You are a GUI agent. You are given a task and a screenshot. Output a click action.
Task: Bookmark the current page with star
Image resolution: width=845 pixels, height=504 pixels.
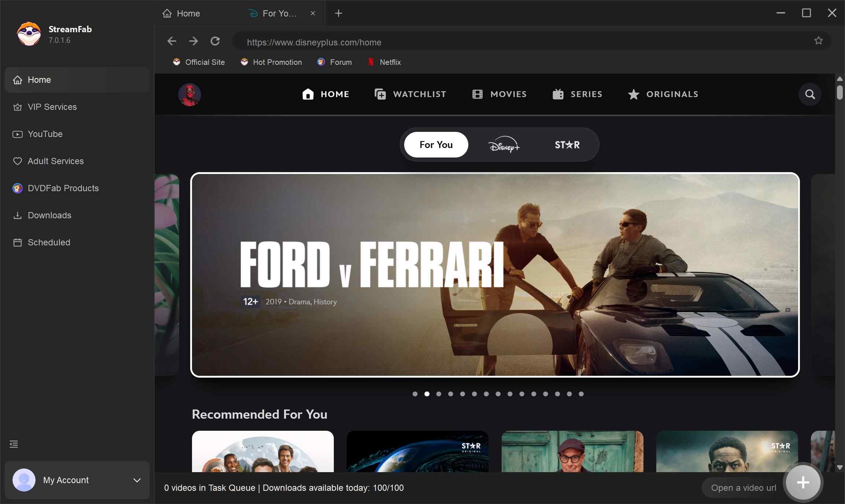[818, 41]
